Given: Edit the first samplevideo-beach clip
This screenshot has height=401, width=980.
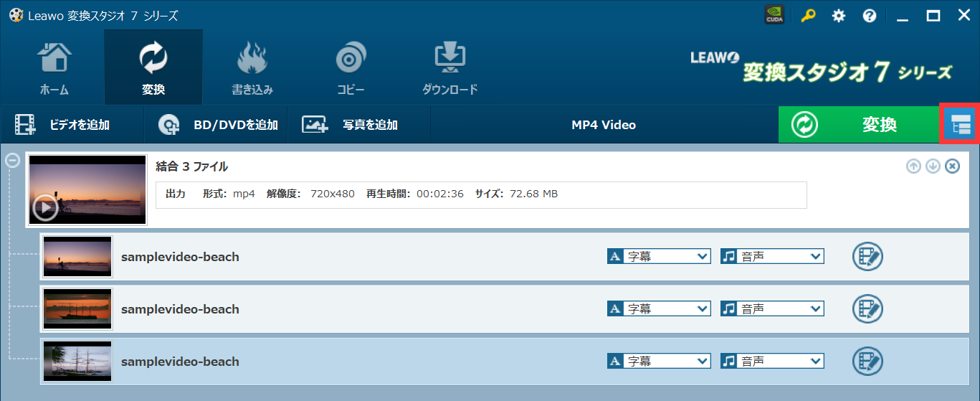Looking at the screenshot, I should [x=867, y=256].
